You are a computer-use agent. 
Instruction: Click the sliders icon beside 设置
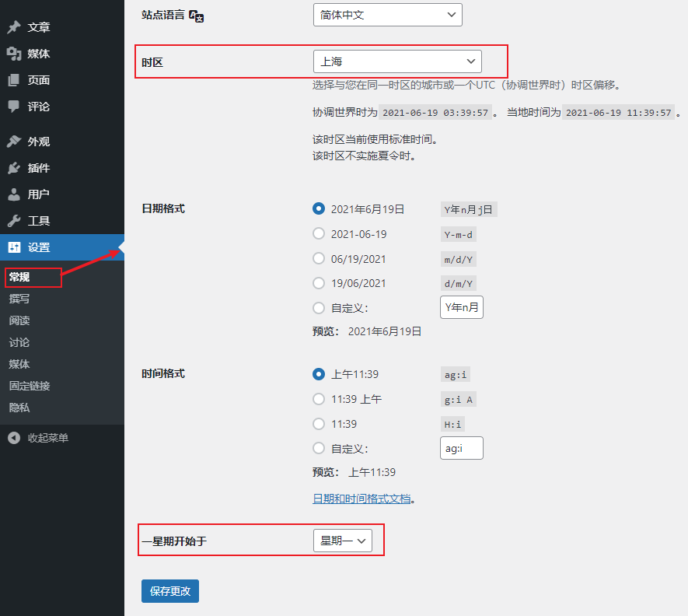[x=14, y=247]
